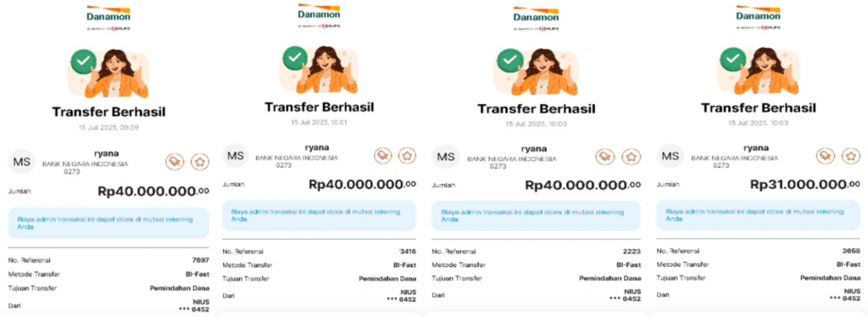Viewport: 868px width, 317px height.
Task: Click the round icon left of star, 10:03 receipt
Action: 826,155
